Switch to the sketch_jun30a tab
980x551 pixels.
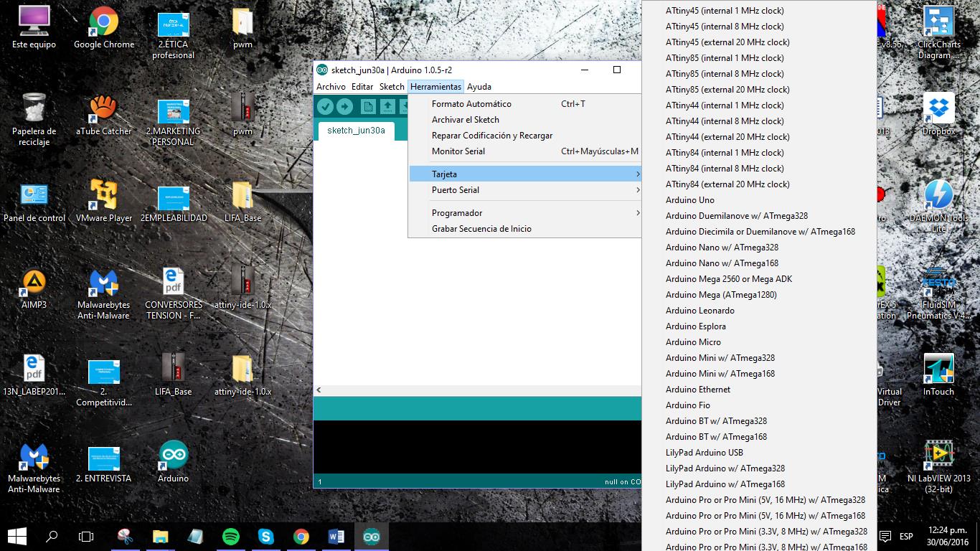(x=356, y=131)
